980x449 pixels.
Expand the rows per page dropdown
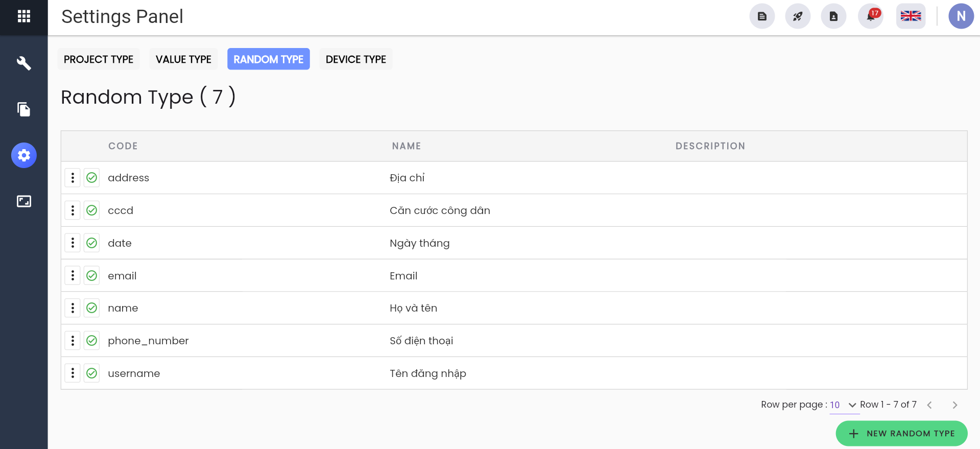click(844, 405)
